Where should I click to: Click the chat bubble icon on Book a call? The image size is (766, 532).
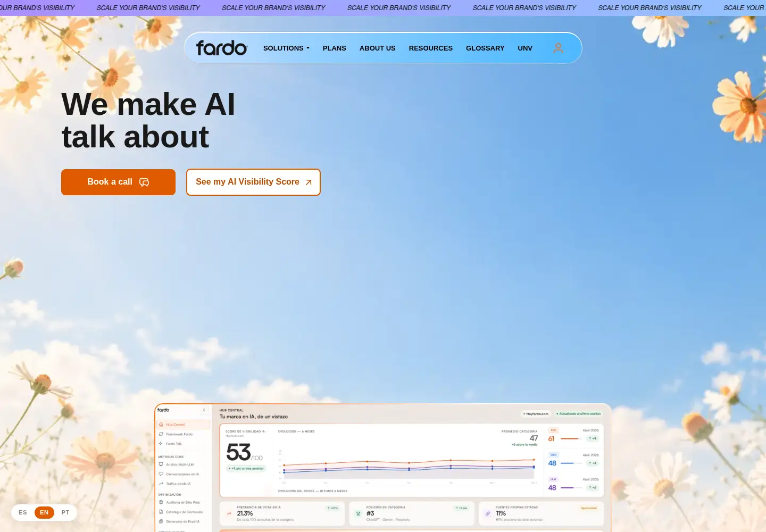pyautogui.click(x=144, y=182)
